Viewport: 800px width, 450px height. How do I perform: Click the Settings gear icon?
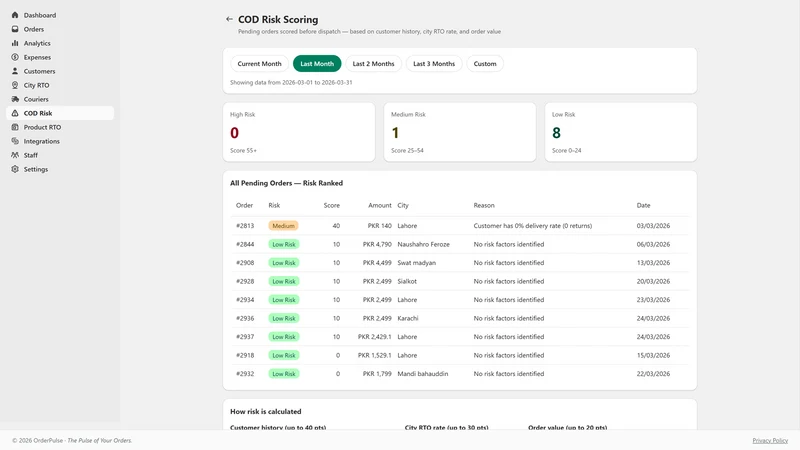click(x=15, y=169)
